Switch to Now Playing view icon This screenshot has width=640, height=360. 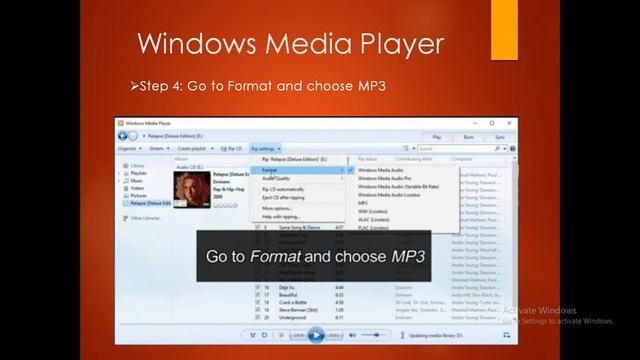[507, 335]
